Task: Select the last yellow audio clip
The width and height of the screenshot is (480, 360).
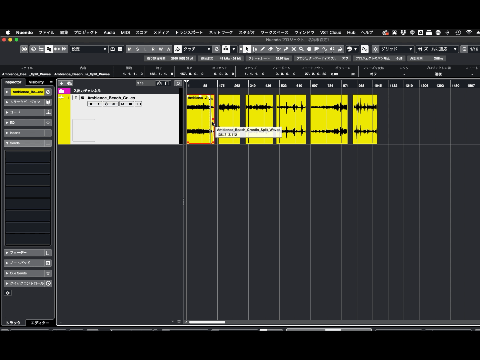Action: pos(365,119)
